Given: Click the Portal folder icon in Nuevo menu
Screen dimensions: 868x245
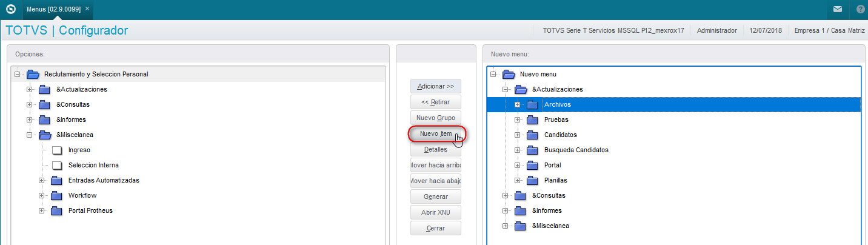Looking at the screenshot, I should click(x=533, y=165).
